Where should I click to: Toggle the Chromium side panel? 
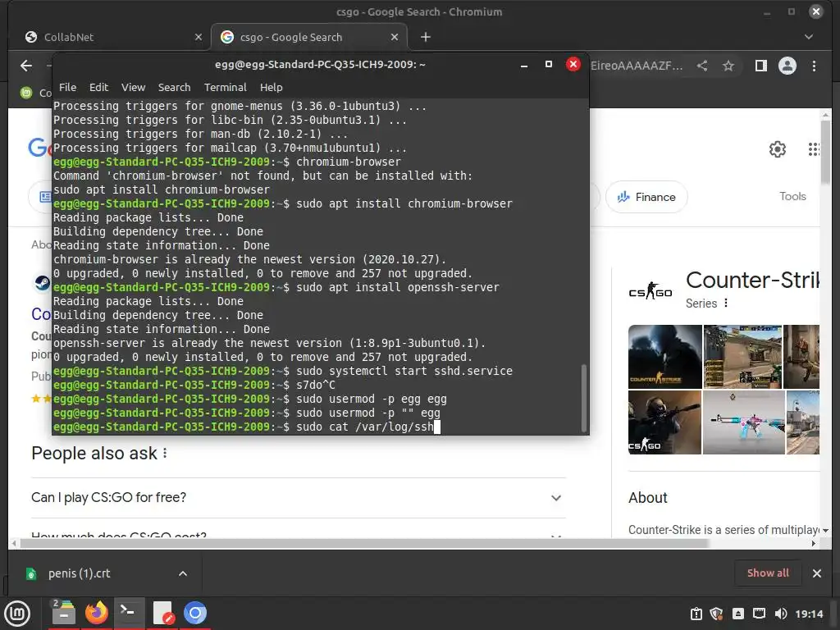760,66
